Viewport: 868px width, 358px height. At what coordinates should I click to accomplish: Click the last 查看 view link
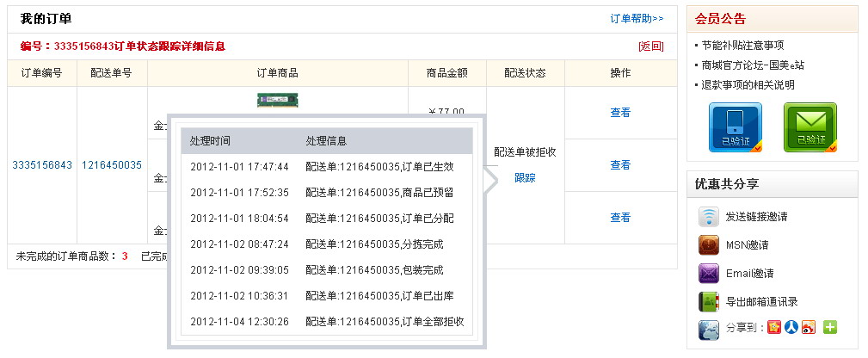coord(620,218)
